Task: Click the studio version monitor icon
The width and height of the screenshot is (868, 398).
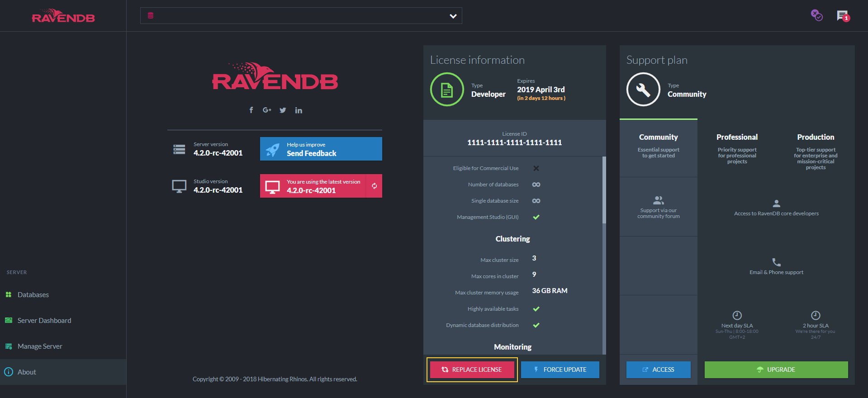Action: [x=179, y=186]
